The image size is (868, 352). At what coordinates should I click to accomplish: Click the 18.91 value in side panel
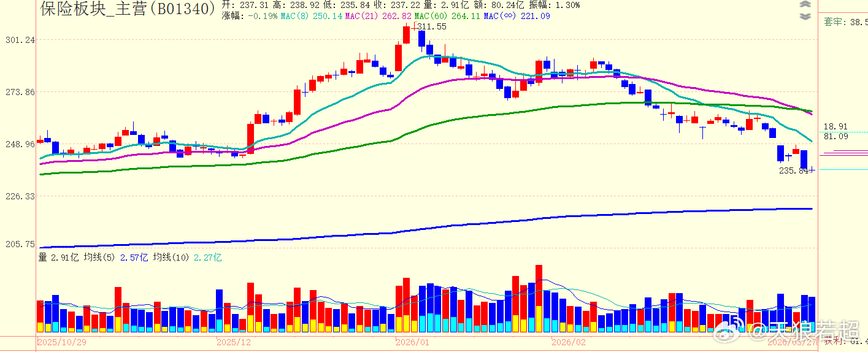point(835,126)
